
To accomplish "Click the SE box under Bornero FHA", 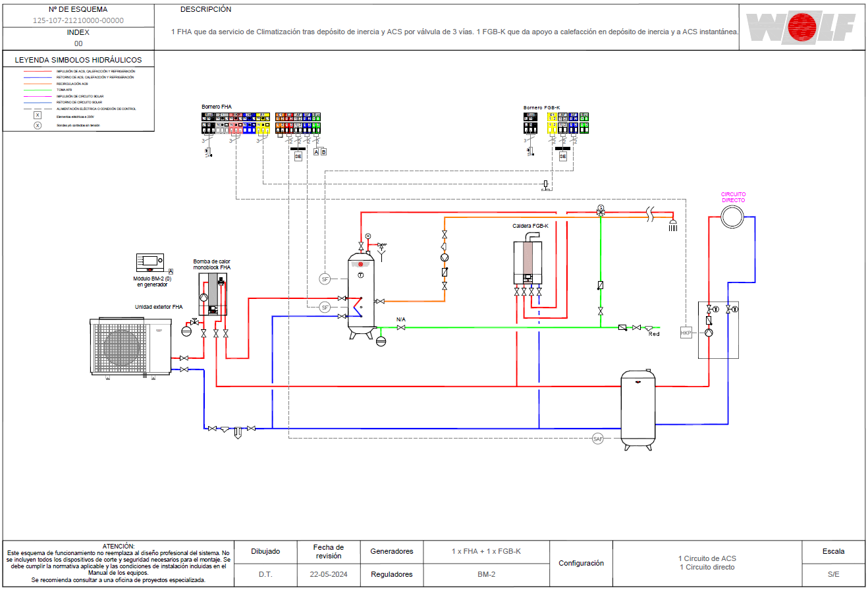I will point(298,157).
